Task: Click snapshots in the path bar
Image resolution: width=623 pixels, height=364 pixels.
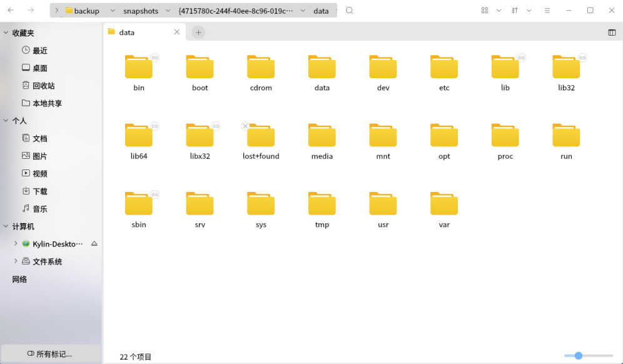Action: pyautogui.click(x=141, y=11)
